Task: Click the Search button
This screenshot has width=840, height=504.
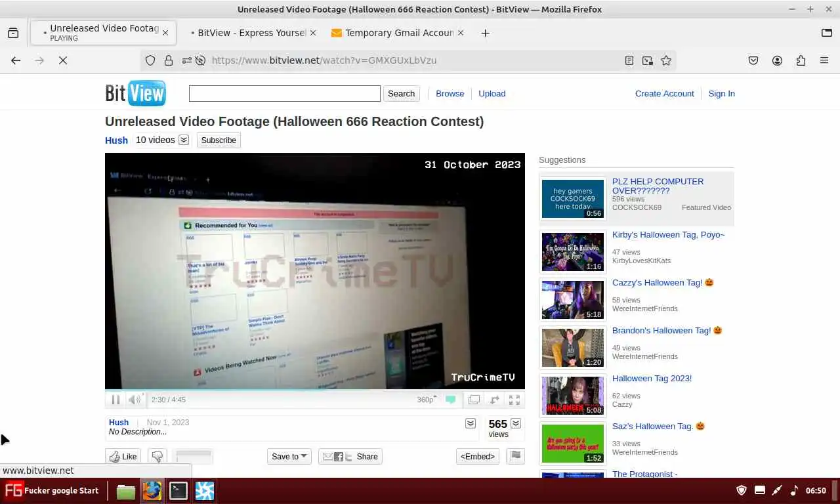Action: (x=401, y=93)
